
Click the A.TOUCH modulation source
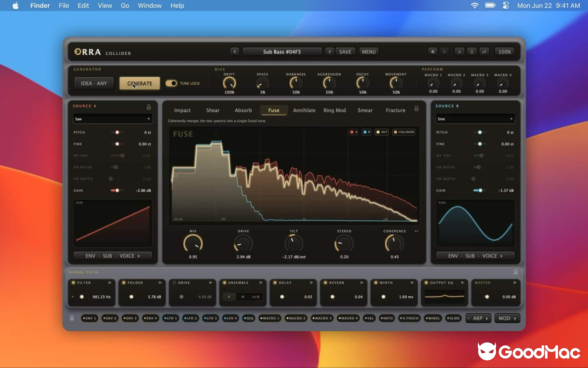[409, 318]
